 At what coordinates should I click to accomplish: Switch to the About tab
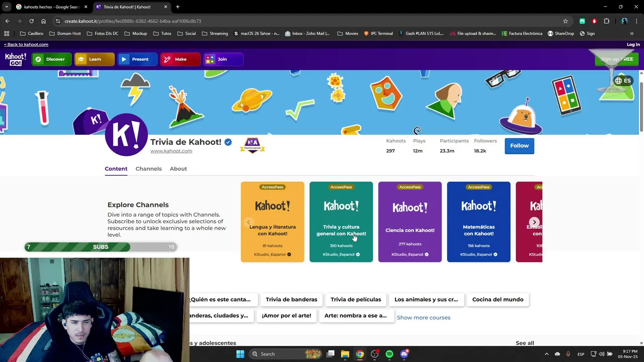(178, 169)
